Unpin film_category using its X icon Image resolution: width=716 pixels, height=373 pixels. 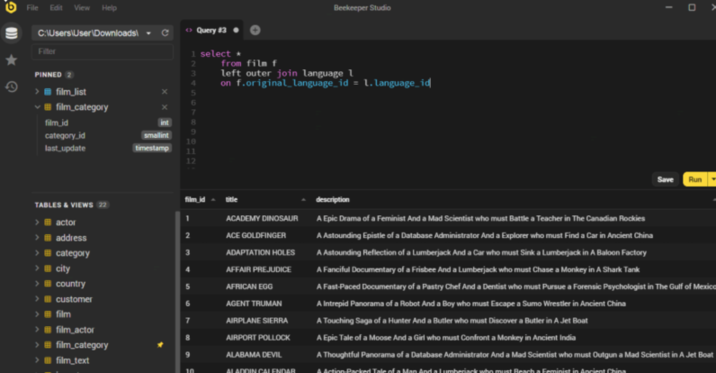pos(164,107)
